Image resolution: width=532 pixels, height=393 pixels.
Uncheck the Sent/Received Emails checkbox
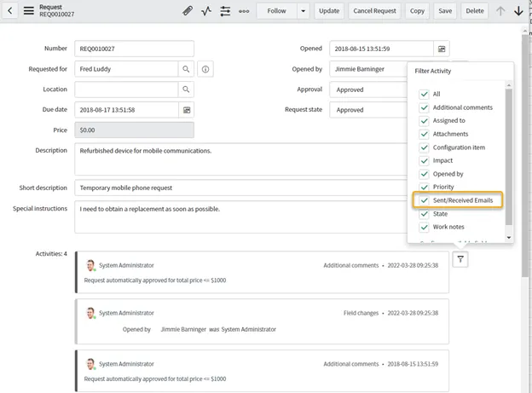(x=425, y=200)
